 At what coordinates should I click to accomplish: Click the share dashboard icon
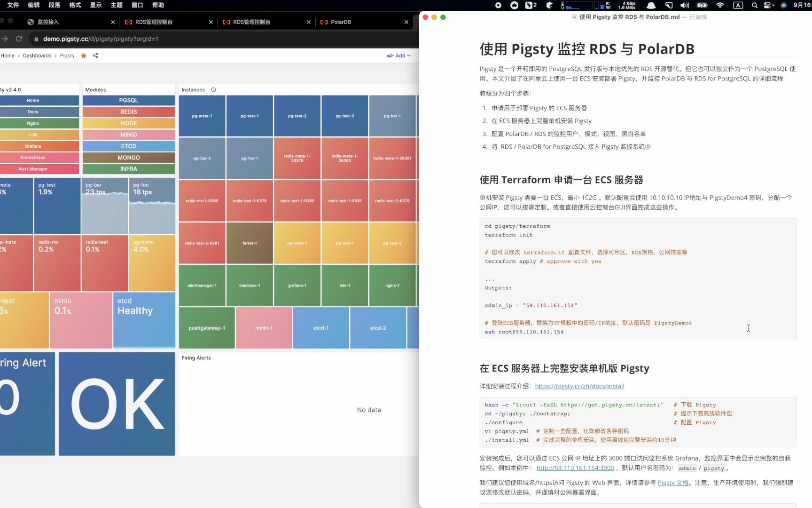[95, 56]
